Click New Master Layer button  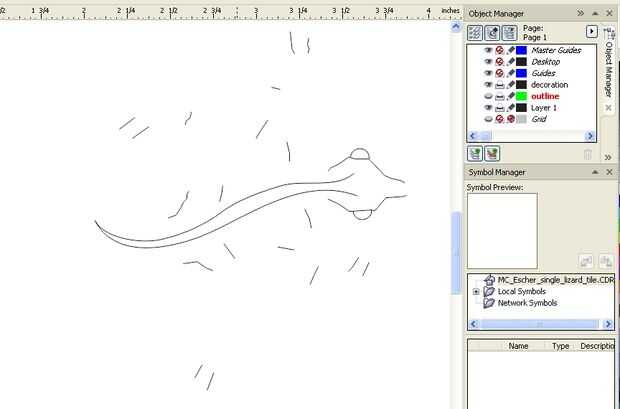(491, 153)
